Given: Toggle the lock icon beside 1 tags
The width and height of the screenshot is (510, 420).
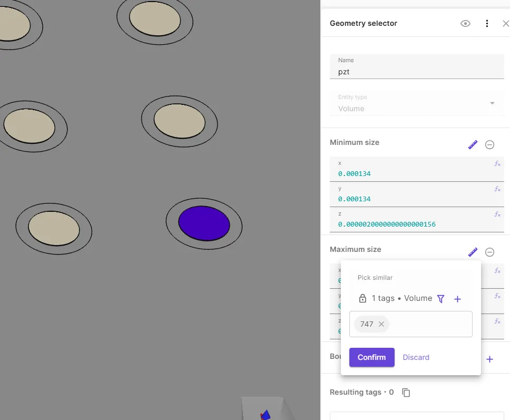Looking at the screenshot, I should 362,299.
